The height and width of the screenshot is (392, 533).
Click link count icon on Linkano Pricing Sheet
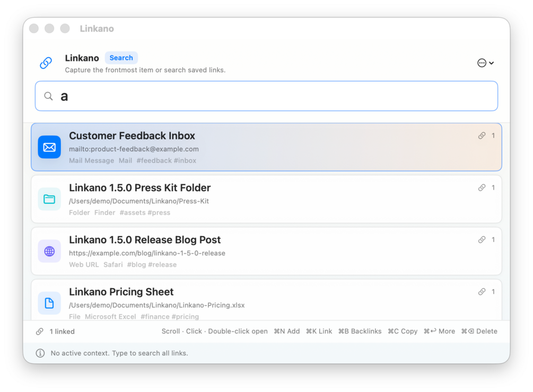482,291
